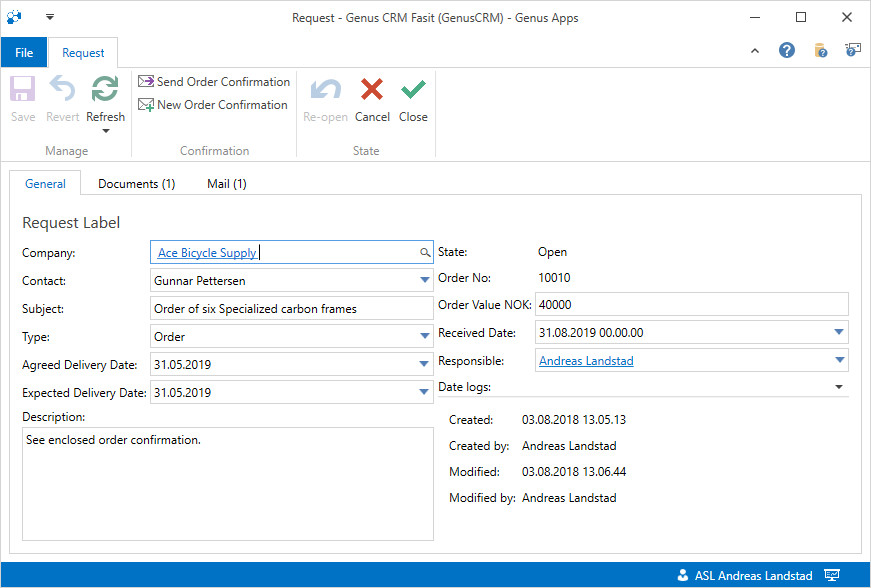The height and width of the screenshot is (588, 871).
Task: Click the green Close checkmark icon
Action: coord(413,89)
